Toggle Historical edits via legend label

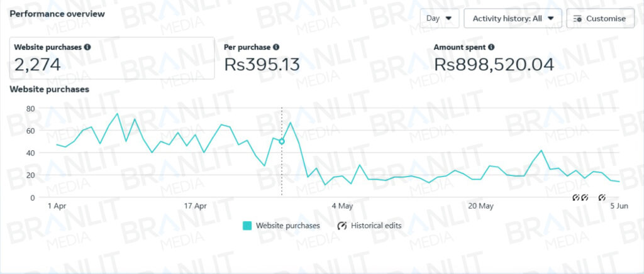[376, 226]
